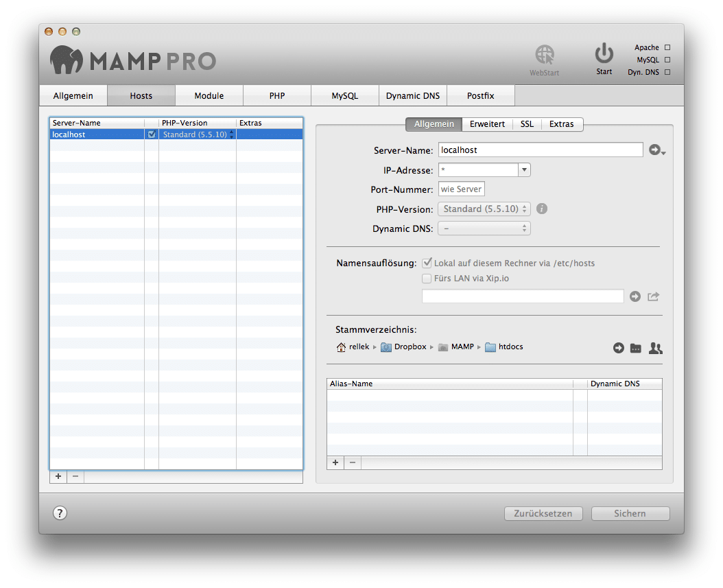The height and width of the screenshot is (588, 723).
Task: Click the Server-Name input field
Action: [541, 150]
